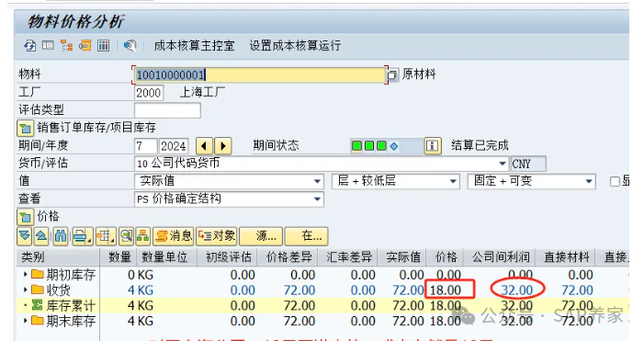Go to the next period with right arrow
The width and height of the screenshot is (644, 341).
tap(223, 146)
